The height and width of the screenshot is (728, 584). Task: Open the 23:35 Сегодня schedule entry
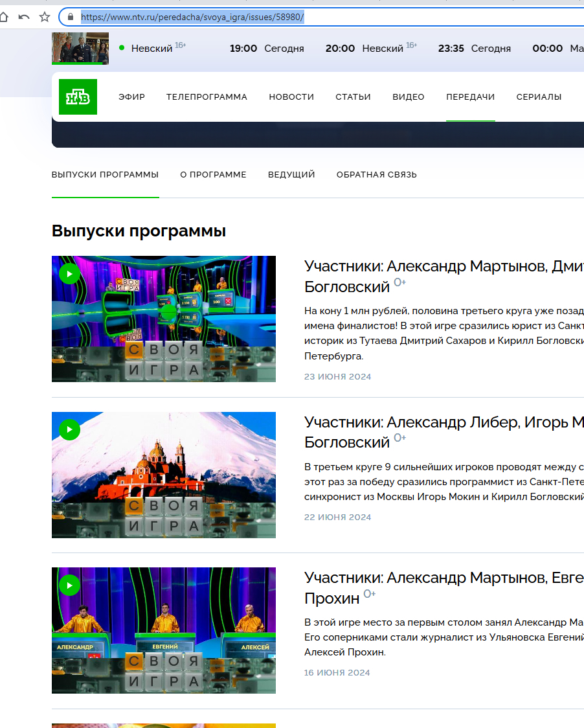475,49
